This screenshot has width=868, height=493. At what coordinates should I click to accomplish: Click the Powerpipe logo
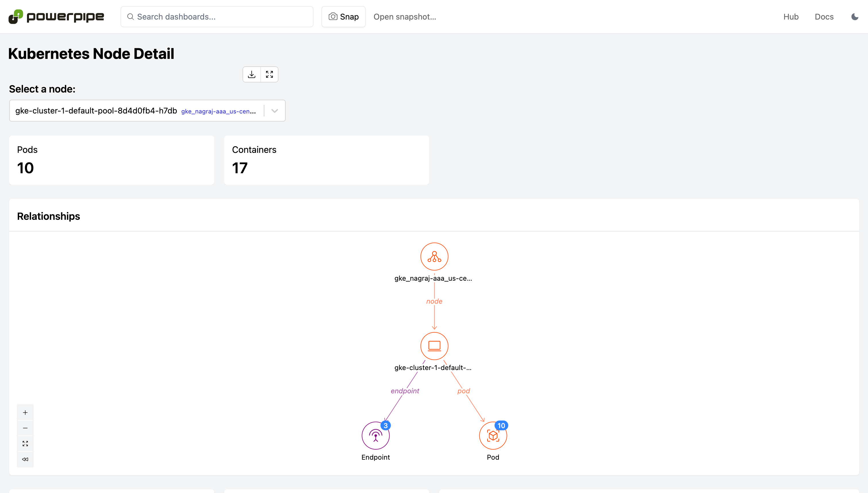point(56,17)
